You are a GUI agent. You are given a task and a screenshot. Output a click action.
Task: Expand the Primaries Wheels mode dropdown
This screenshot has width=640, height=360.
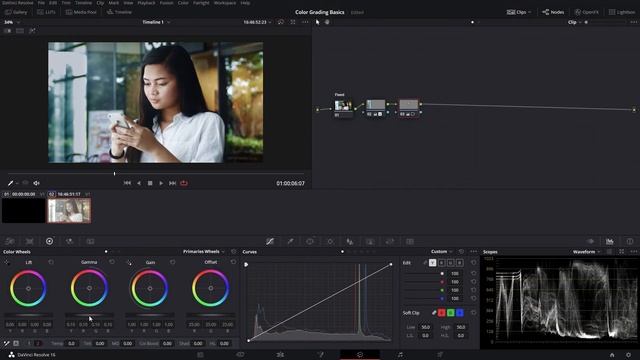pos(204,251)
